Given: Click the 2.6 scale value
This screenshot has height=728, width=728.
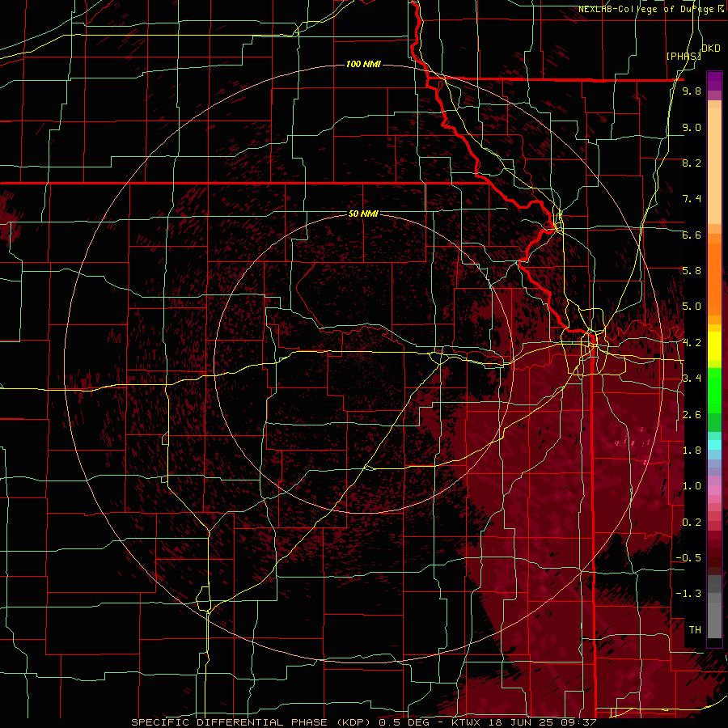Looking at the screenshot, I should (692, 415).
